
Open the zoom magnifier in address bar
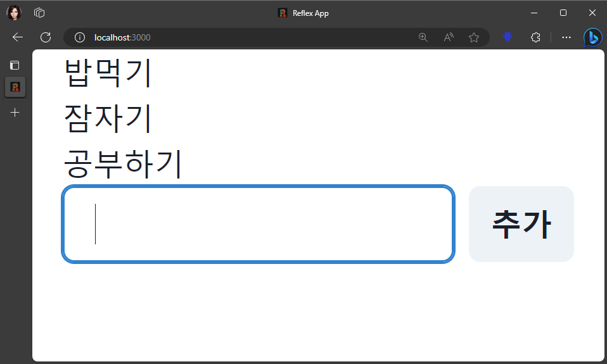[423, 37]
